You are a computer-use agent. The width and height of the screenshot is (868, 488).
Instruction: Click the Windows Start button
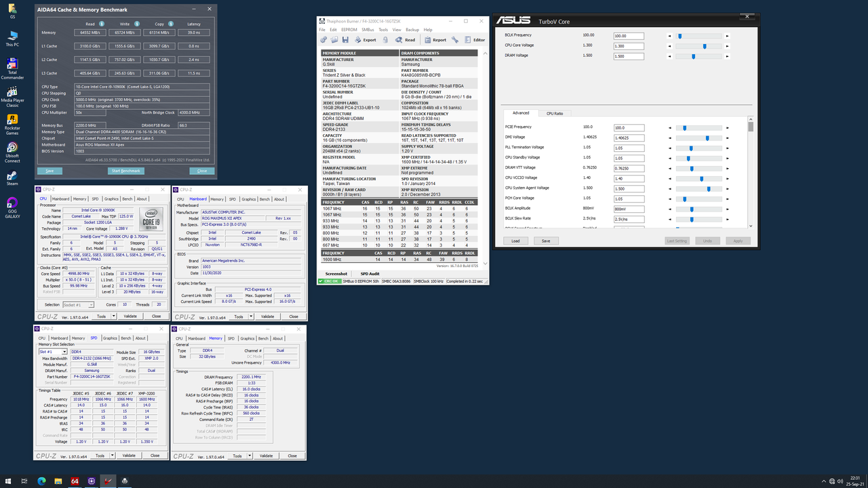tap(8, 481)
